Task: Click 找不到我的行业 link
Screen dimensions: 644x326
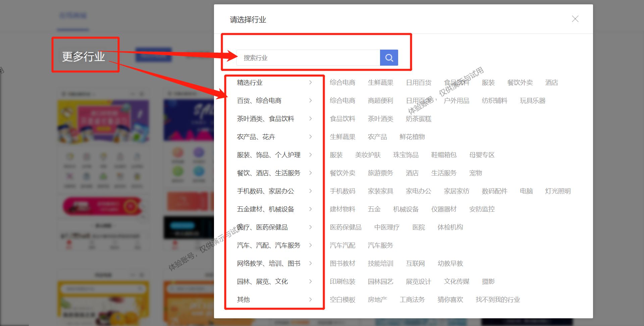Action: [498, 300]
